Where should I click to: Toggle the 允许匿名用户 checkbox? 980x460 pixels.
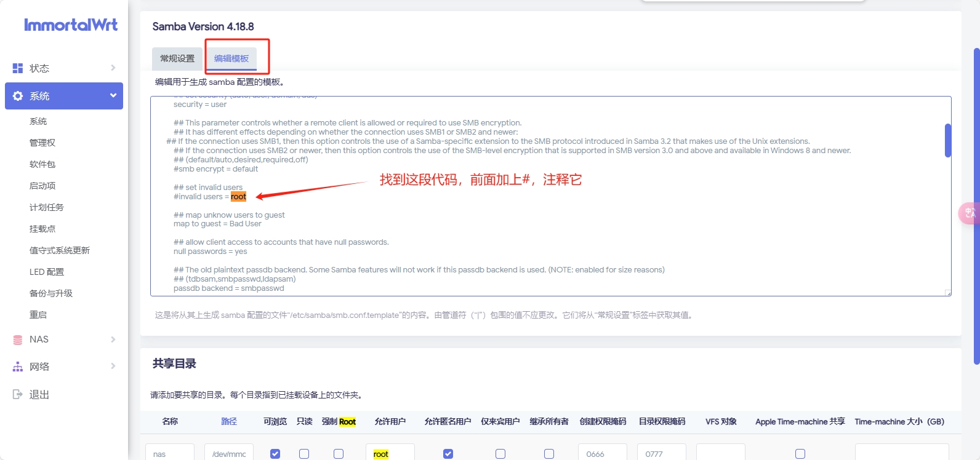pos(448,454)
